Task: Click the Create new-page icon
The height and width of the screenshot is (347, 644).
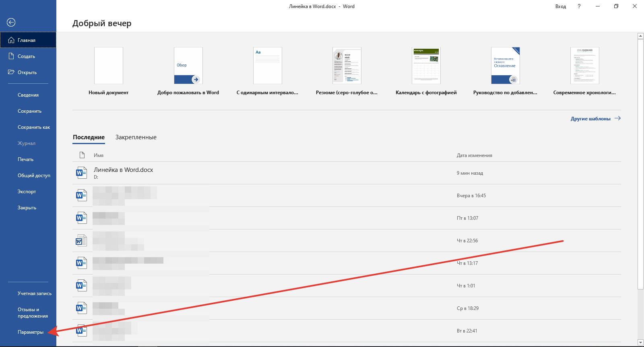Action: pos(11,56)
